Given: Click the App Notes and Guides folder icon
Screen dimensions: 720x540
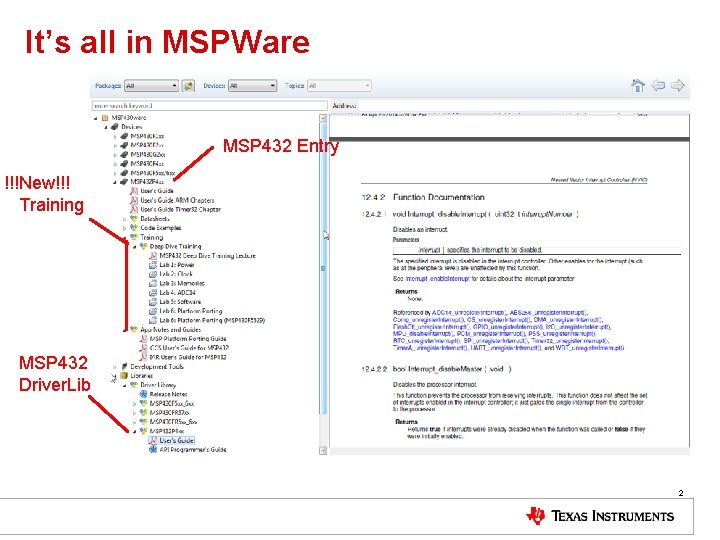Looking at the screenshot, I should click(x=134, y=329).
